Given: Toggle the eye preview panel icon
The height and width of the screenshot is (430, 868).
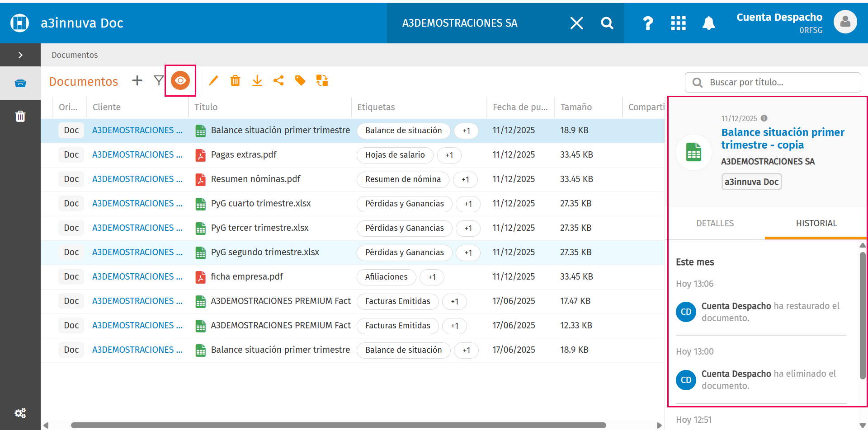Looking at the screenshot, I should tap(180, 81).
